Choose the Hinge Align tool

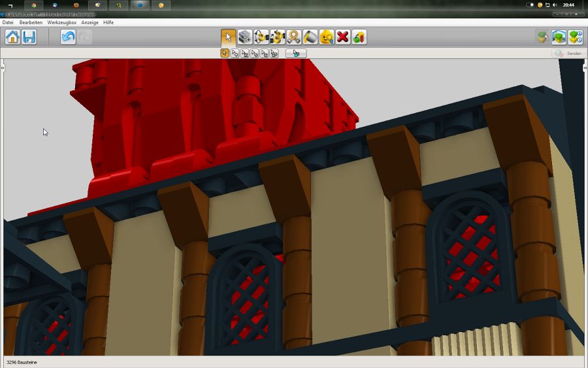point(278,37)
